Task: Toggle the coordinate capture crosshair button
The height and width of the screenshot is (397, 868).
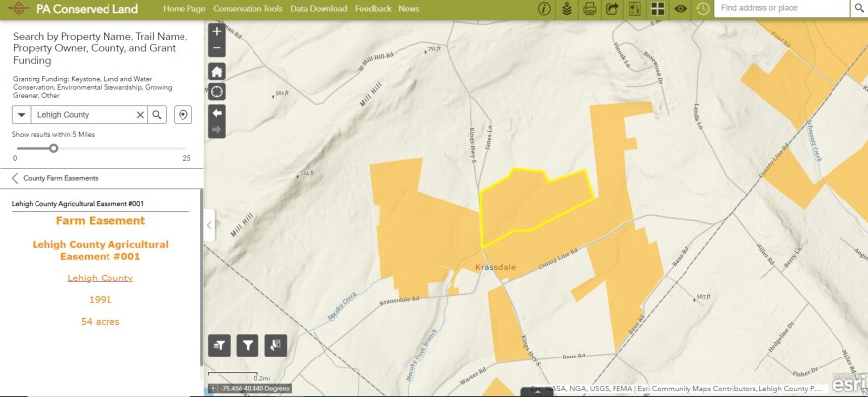Action: [x=213, y=389]
